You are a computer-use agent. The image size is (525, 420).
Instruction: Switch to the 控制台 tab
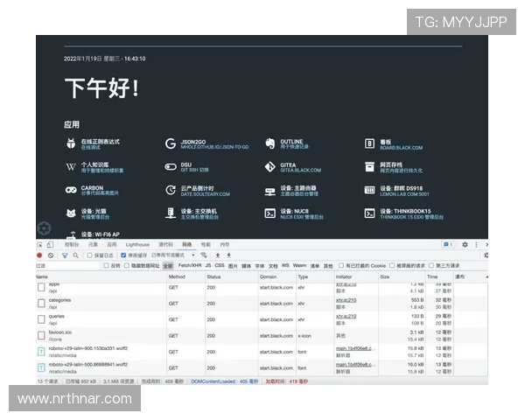pyautogui.click(x=72, y=245)
